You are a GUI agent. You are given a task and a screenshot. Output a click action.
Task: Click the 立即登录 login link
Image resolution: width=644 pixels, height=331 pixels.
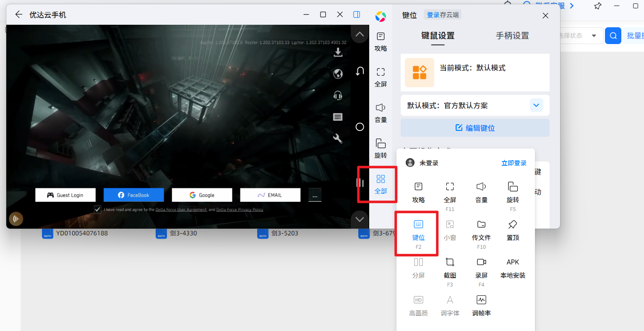tap(514, 163)
